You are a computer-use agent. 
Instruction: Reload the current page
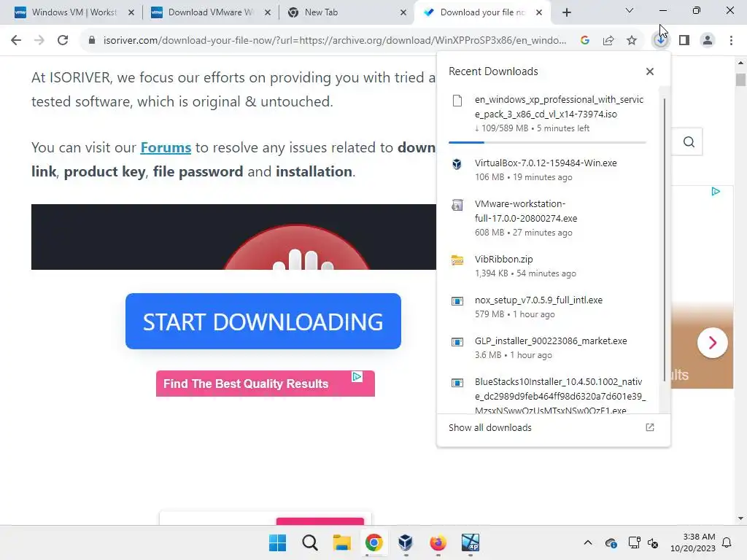tap(63, 41)
